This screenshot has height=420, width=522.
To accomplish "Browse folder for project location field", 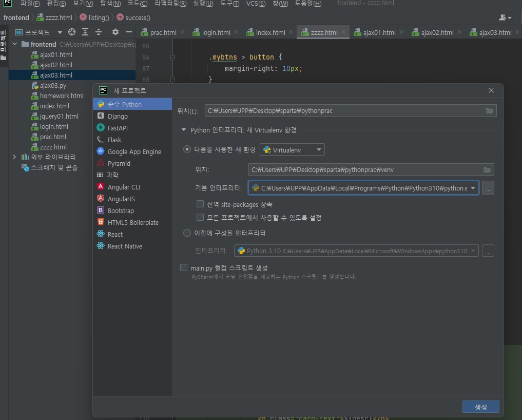I will [x=489, y=110].
